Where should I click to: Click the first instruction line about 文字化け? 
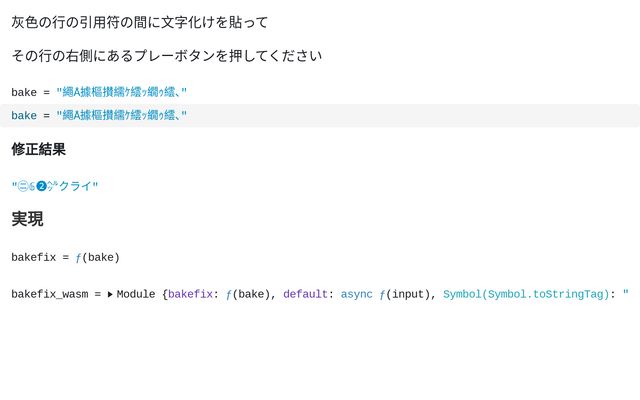click(x=140, y=22)
